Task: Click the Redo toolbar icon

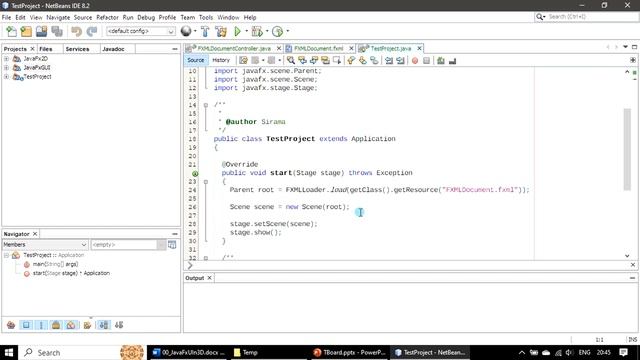Action: pyautogui.click(x=92, y=31)
